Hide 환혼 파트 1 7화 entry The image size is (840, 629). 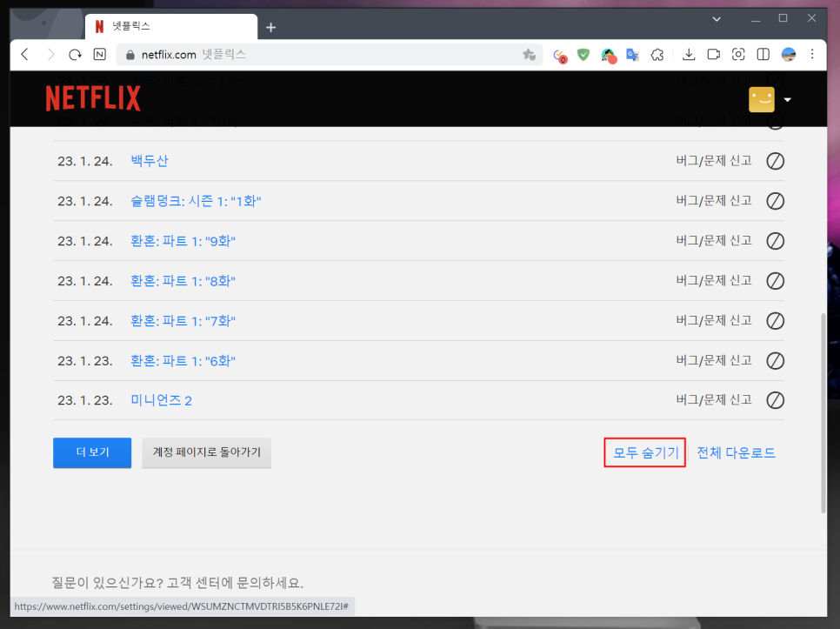[x=775, y=321]
